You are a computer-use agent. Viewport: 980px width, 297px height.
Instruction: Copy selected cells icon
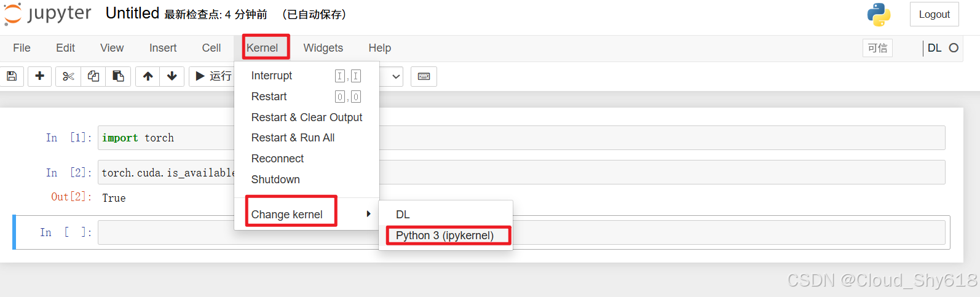pyautogui.click(x=93, y=76)
